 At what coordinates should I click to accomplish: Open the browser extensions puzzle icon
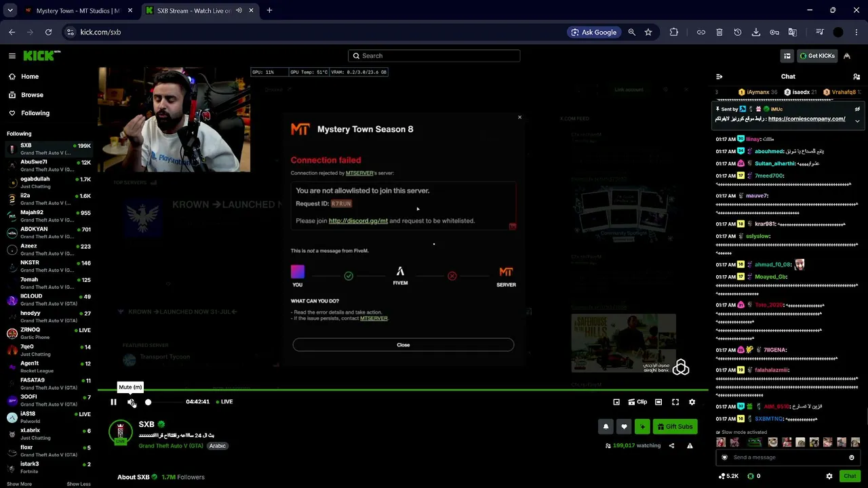(x=673, y=32)
